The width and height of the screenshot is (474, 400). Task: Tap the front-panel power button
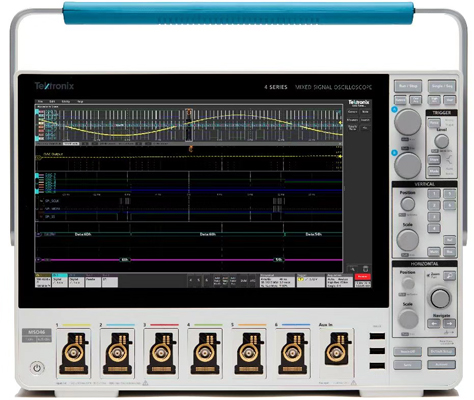tap(37, 368)
